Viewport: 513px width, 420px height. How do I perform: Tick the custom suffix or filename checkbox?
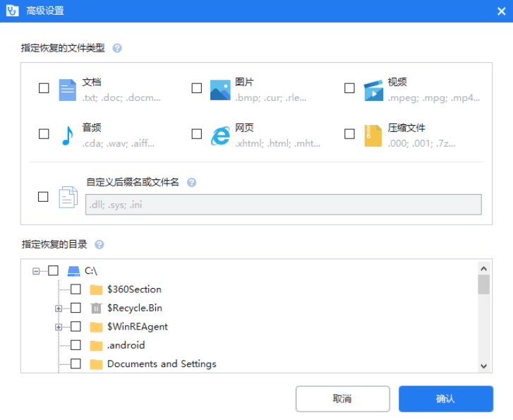tap(43, 197)
